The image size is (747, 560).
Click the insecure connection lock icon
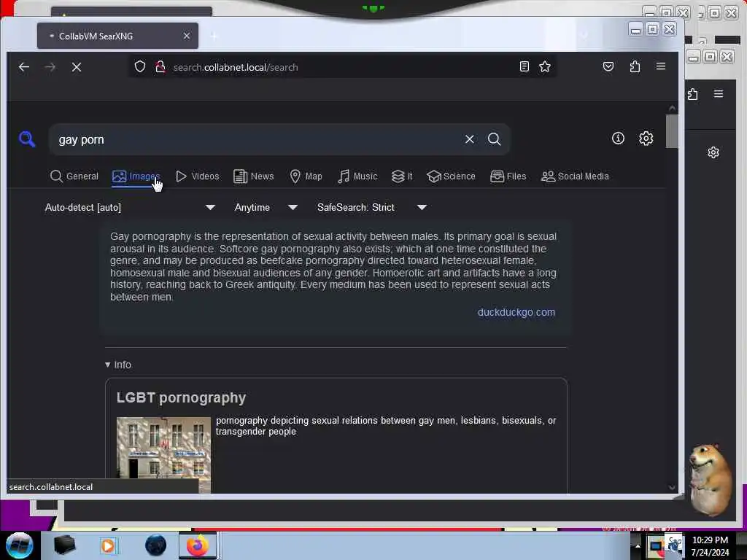[x=160, y=66]
